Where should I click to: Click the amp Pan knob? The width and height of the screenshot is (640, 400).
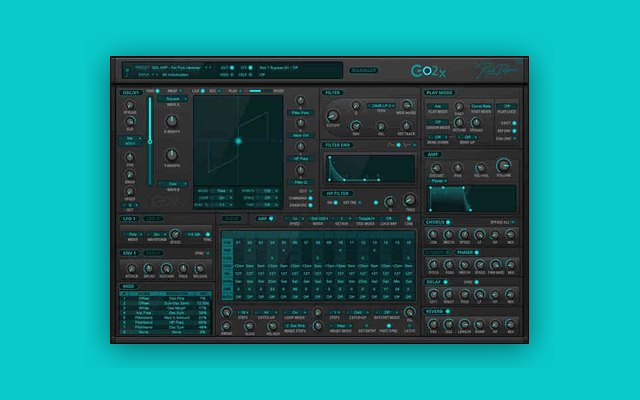[458, 168]
